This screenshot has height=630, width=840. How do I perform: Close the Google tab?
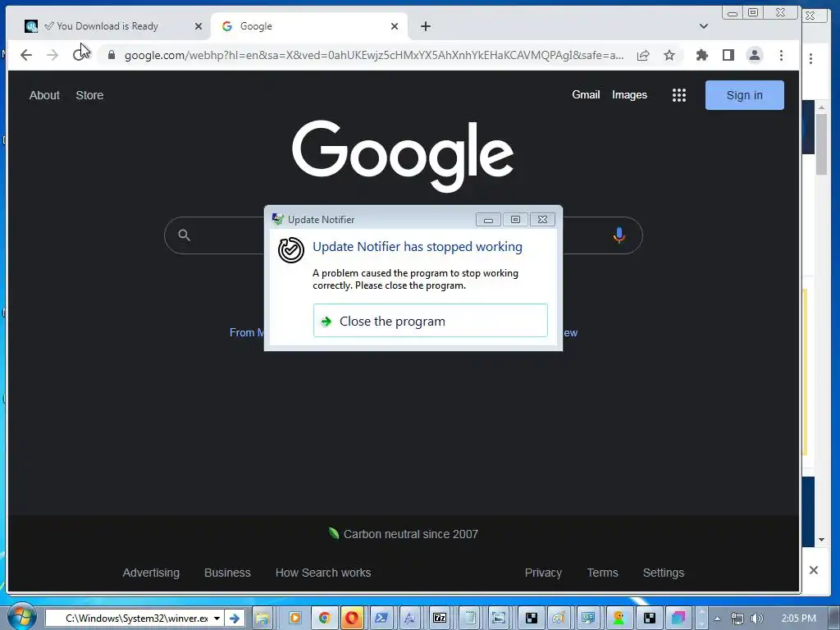395,26
